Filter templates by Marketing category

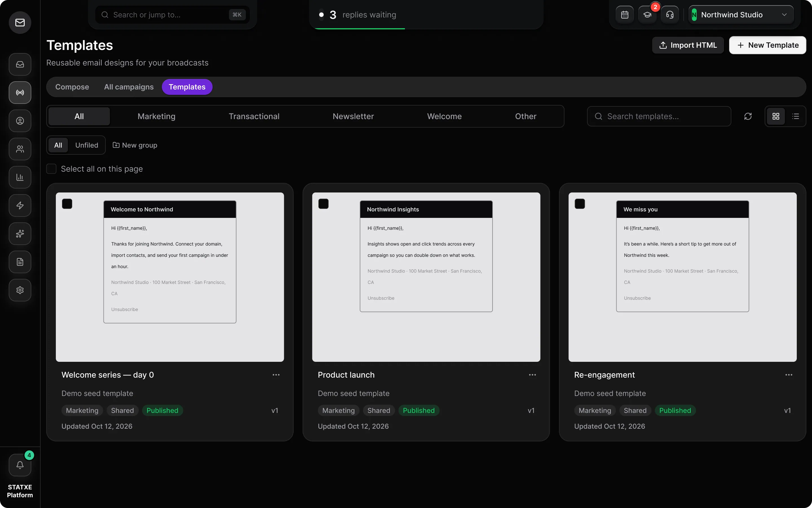tap(156, 117)
